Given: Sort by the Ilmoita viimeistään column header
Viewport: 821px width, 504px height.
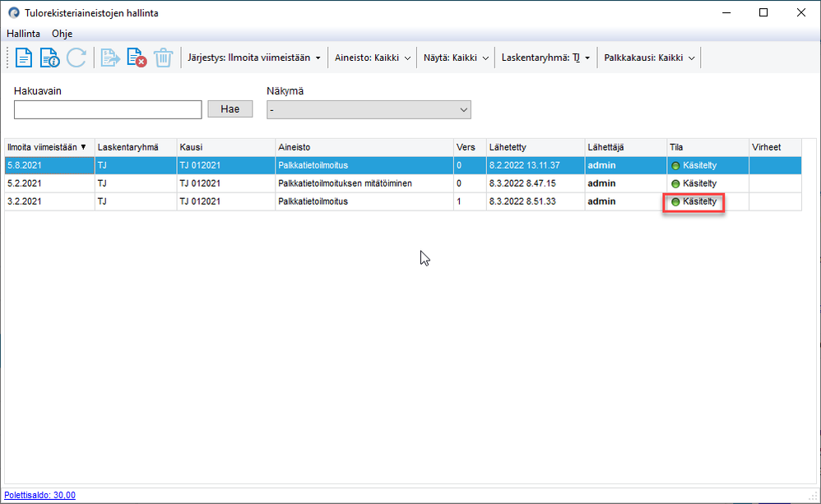Looking at the screenshot, I should click(49, 148).
